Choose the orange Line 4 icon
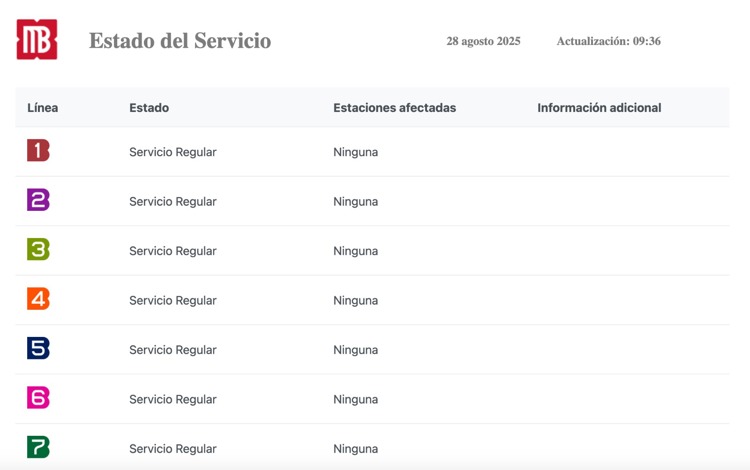The height and width of the screenshot is (470, 750). [x=38, y=299]
